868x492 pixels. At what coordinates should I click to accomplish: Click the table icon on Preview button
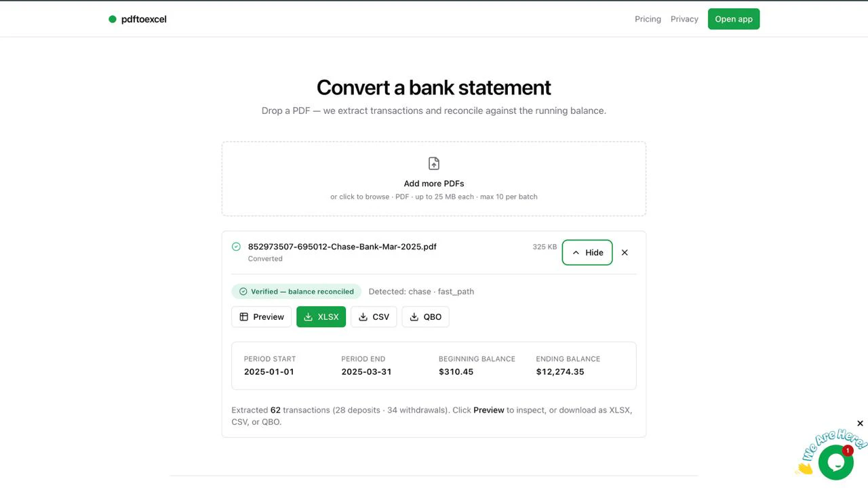(x=244, y=316)
